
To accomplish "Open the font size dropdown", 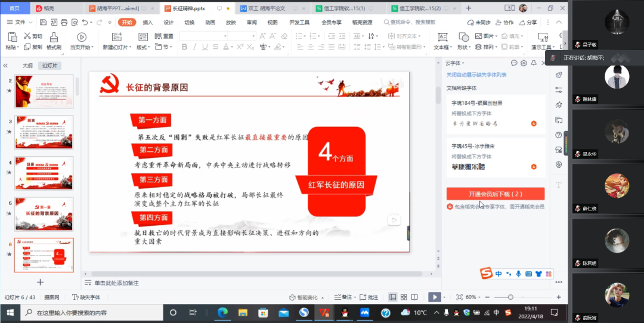I will coord(253,36).
